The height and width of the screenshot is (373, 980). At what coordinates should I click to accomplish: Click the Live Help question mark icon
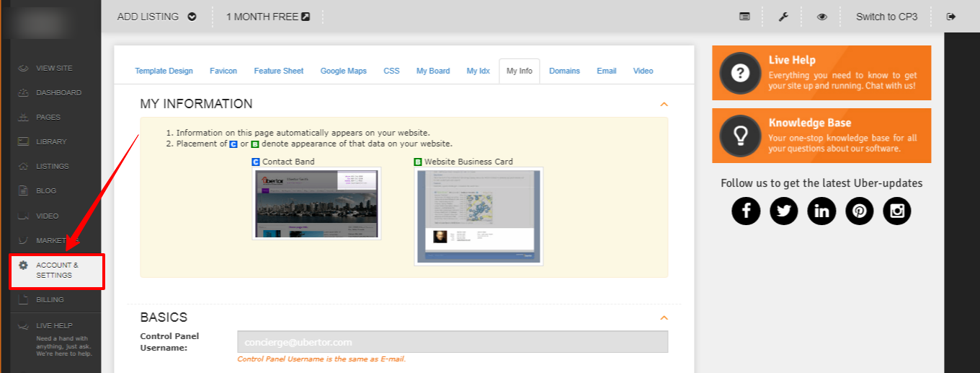(x=740, y=73)
